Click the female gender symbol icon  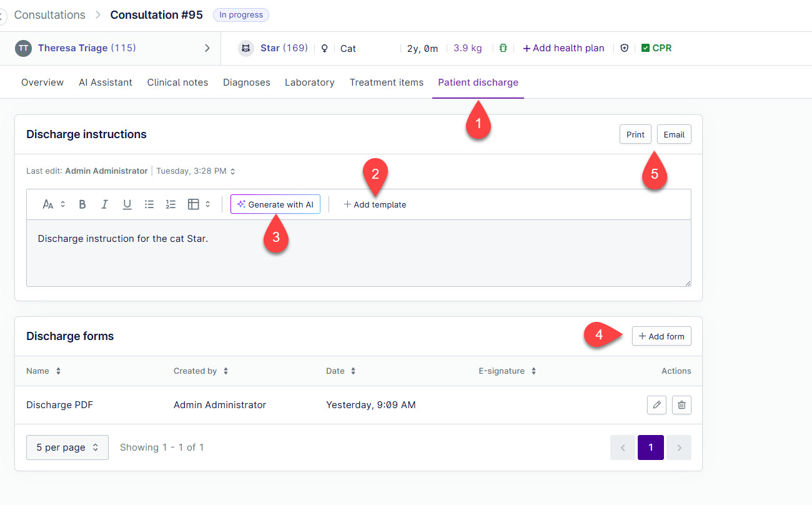point(324,48)
